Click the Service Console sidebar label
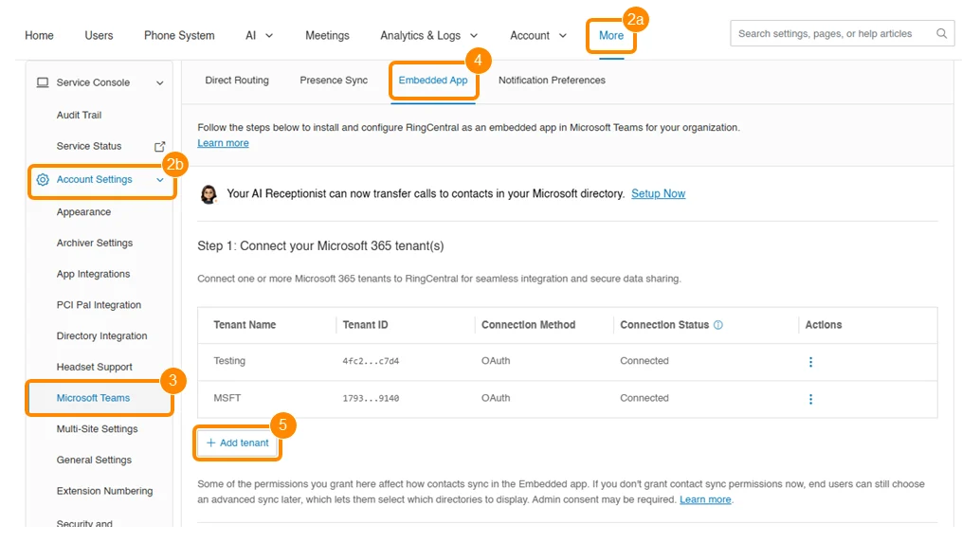980x542 pixels. (93, 82)
